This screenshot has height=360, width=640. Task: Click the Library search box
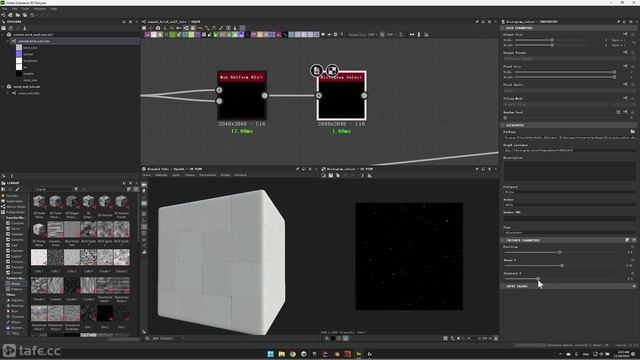(54, 189)
